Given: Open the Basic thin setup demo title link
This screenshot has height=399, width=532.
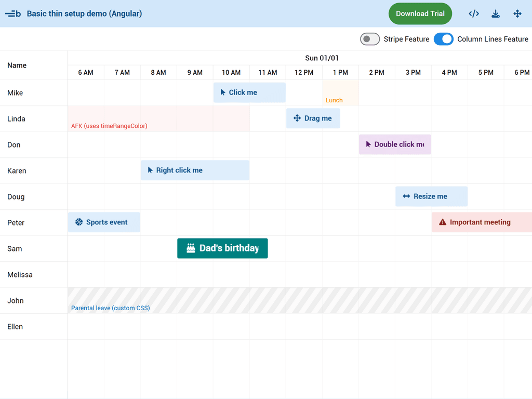Looking at the screenshot, I should pyautogui.click(x=84, y=14).
